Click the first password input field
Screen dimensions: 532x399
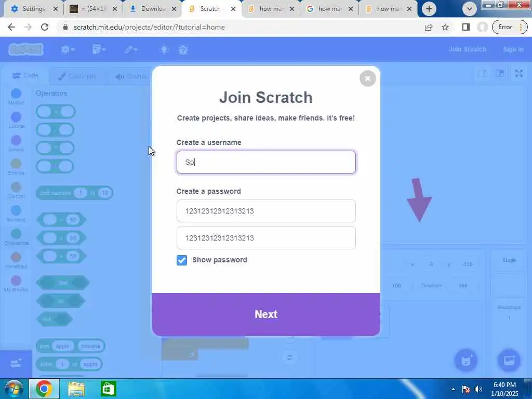(266, 211)
